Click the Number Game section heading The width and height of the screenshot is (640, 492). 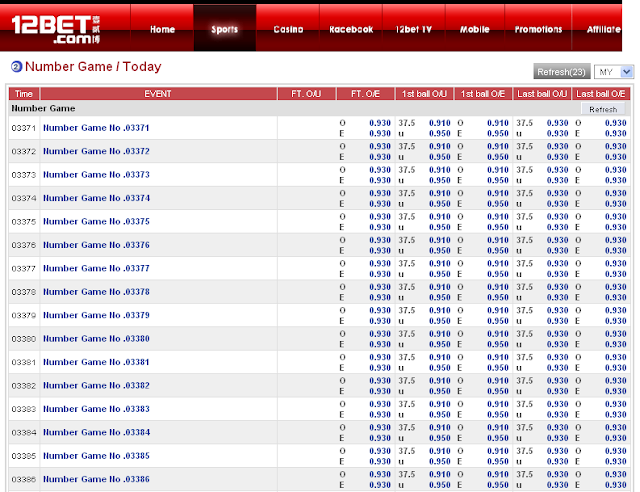tap(43, 109)
